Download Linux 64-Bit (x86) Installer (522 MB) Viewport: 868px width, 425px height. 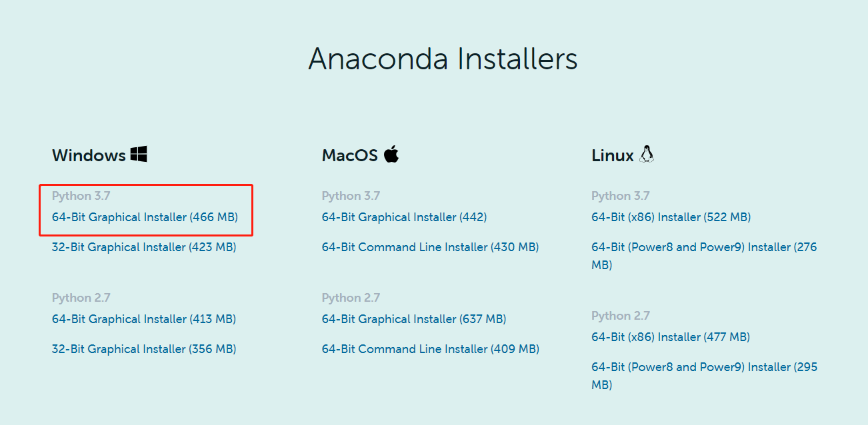pyautogui.click(x=671, y=216)
